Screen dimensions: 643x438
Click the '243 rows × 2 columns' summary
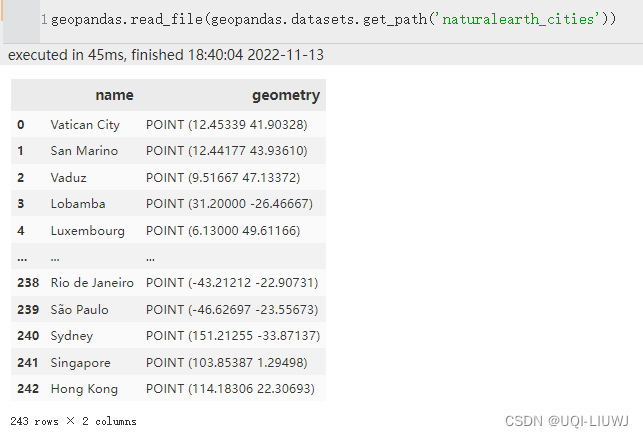pos(73,421)
